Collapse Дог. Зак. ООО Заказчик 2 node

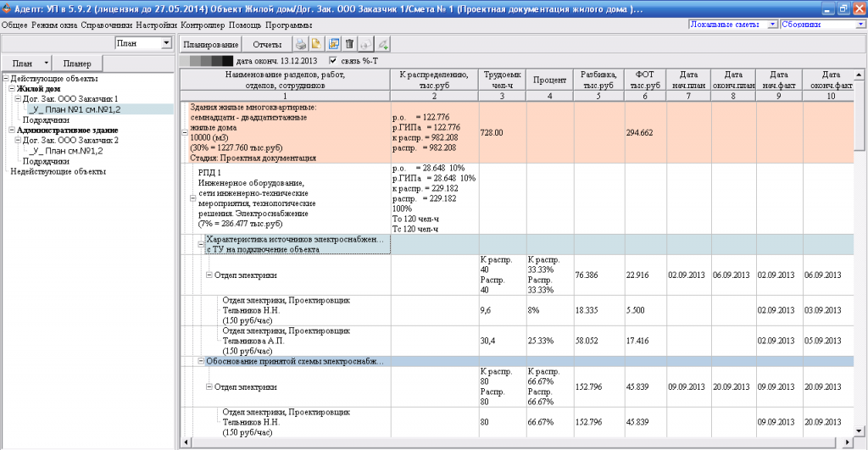tap(18, 140)
